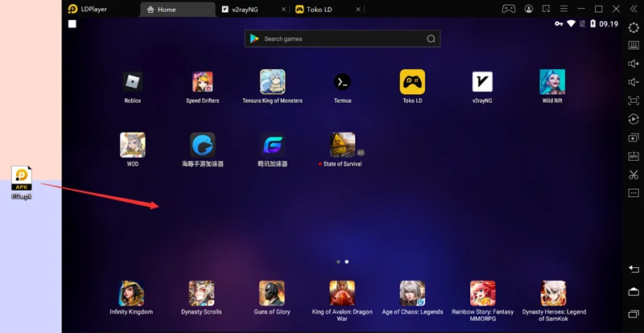
Task: Open State of Survival ad app
Action: (x=343, y=145)
